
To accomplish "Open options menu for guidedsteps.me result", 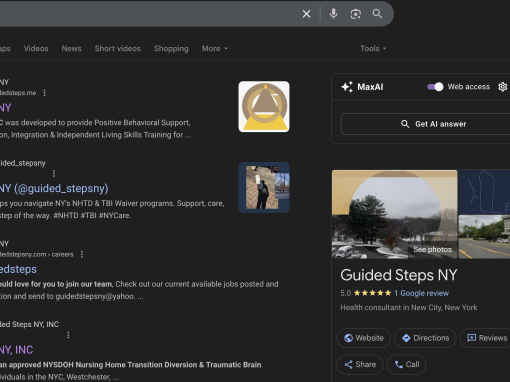I will 45,93.
